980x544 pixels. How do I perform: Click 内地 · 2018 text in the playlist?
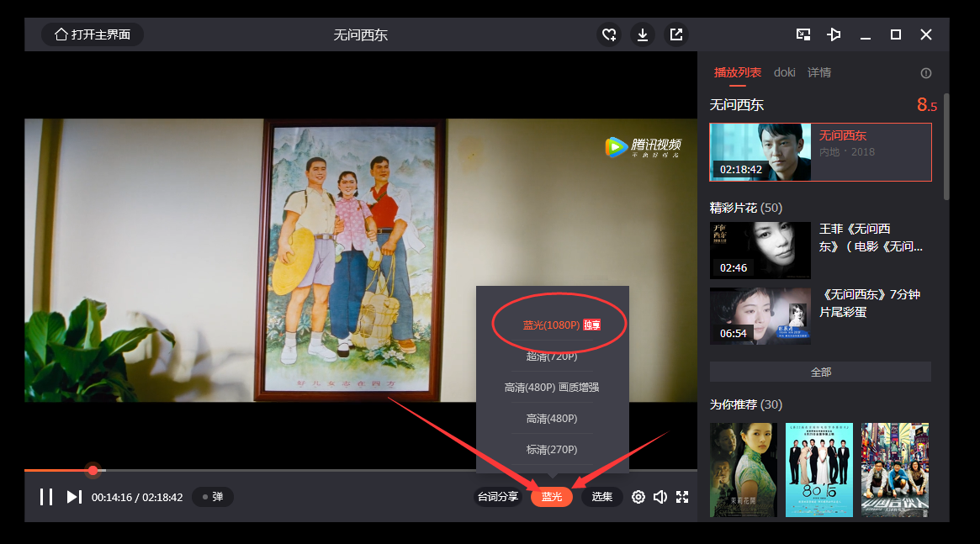tap(847, 152)
